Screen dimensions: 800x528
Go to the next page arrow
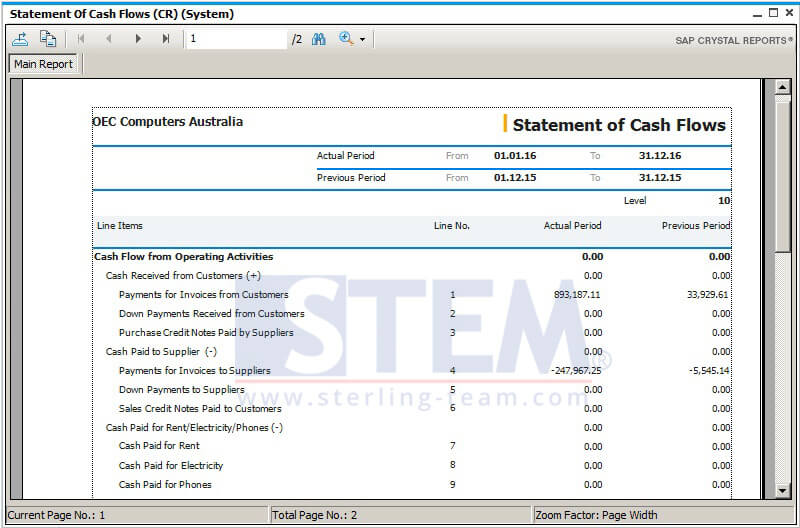pos(138,39)
